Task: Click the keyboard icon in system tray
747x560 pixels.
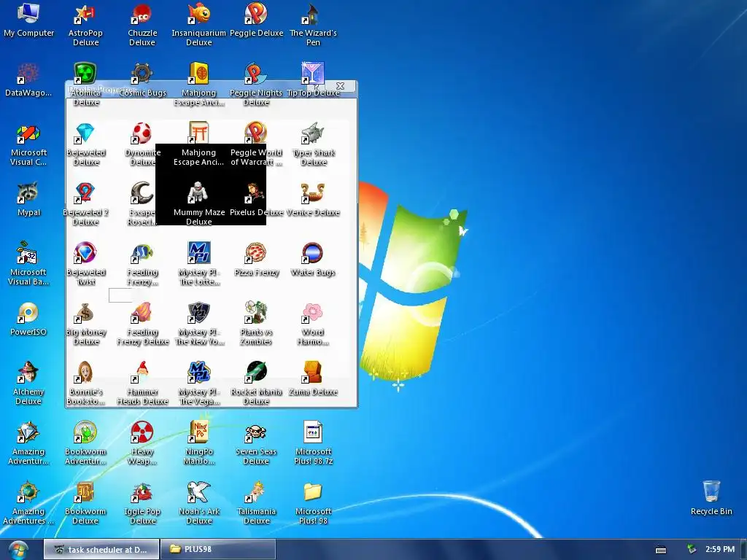Action: tap(661, 550)
